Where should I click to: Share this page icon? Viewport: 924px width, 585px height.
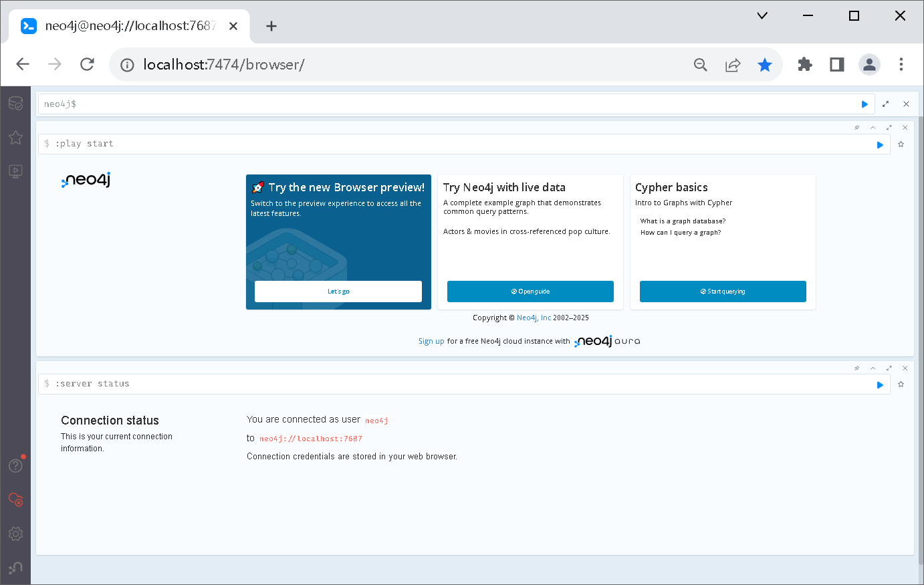click(x=733, y=65)
